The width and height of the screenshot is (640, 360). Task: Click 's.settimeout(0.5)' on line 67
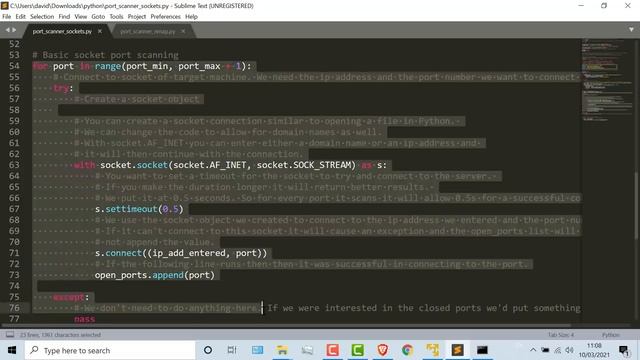pos(139,209)
